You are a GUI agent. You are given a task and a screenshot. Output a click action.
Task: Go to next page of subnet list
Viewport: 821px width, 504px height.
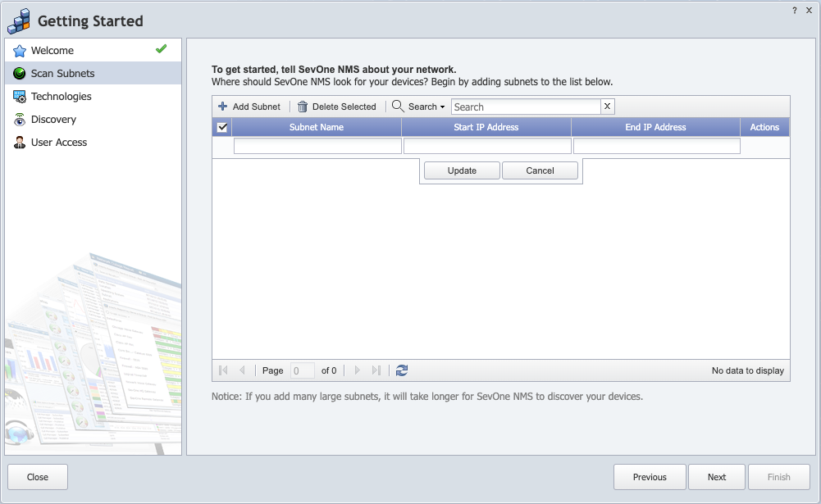(357, 370)
